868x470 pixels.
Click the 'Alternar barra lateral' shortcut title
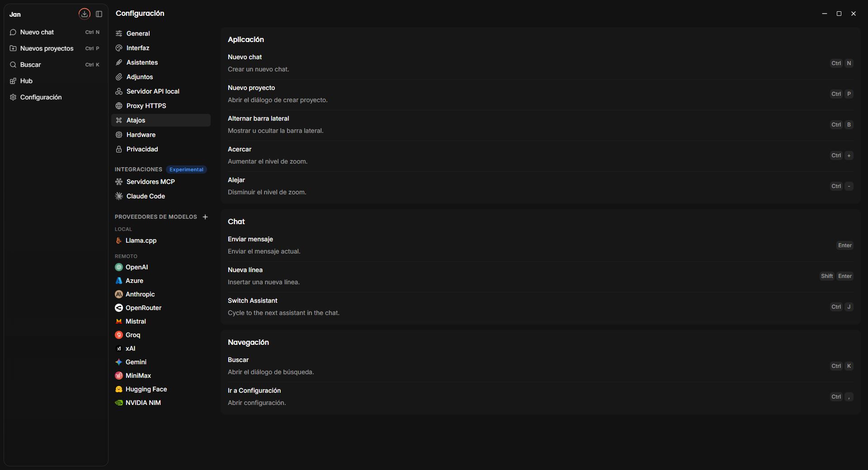pyautogui.click(x=258, y=118)
